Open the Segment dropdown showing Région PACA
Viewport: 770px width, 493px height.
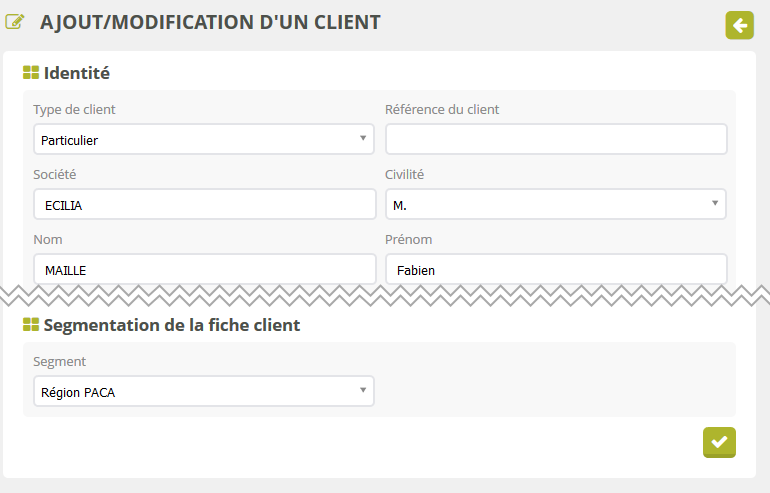(204, 391)
